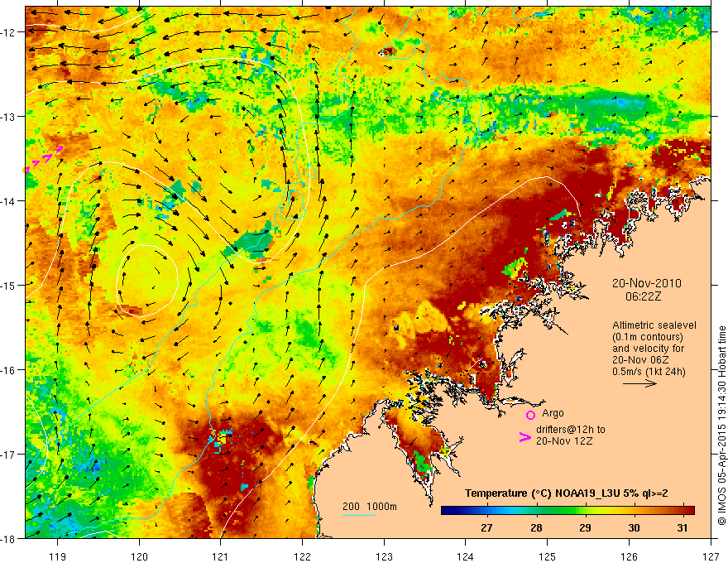Select the '06:22Z' time text
This screenshot has height=563, width=728.
pyautogui.click(x=643, y=296)
